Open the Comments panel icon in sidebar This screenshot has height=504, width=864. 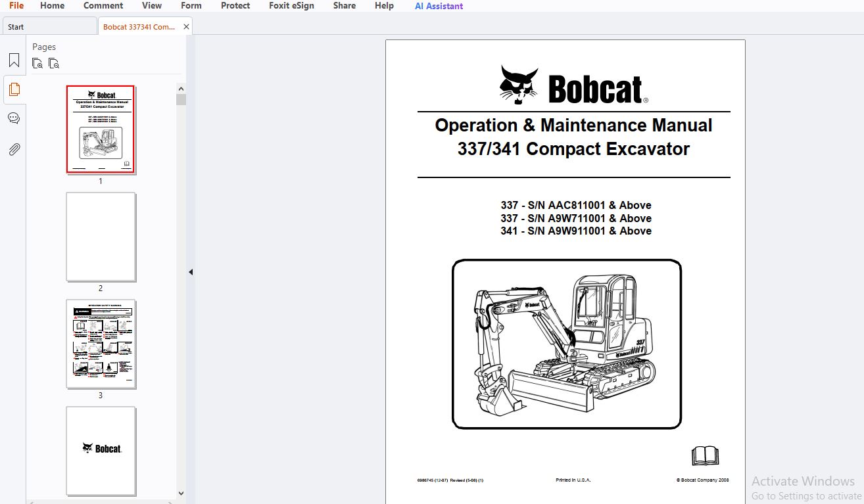pyautogui.click(x=14, y=118)
